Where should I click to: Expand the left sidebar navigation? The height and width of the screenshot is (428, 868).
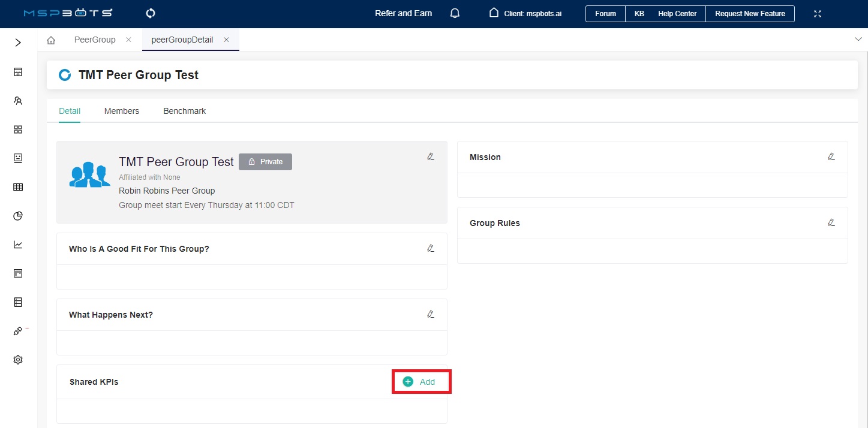[x=18, y=43]
